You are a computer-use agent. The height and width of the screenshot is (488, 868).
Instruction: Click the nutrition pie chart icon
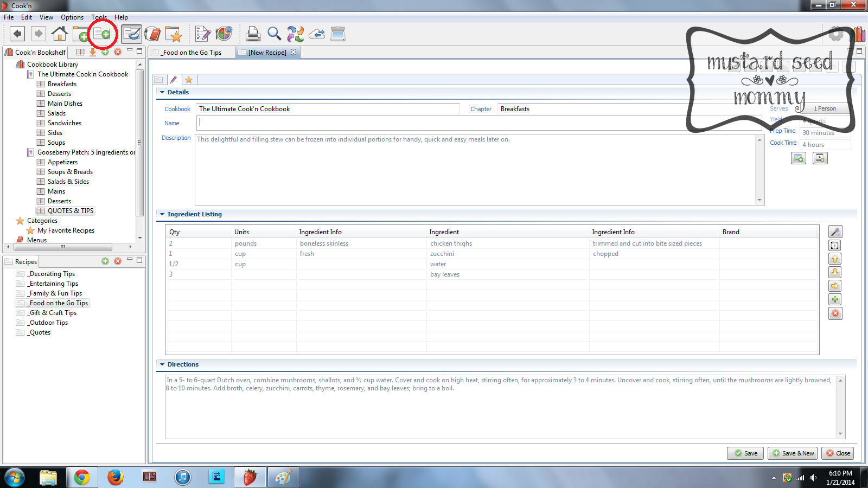[x=224, y=34]
